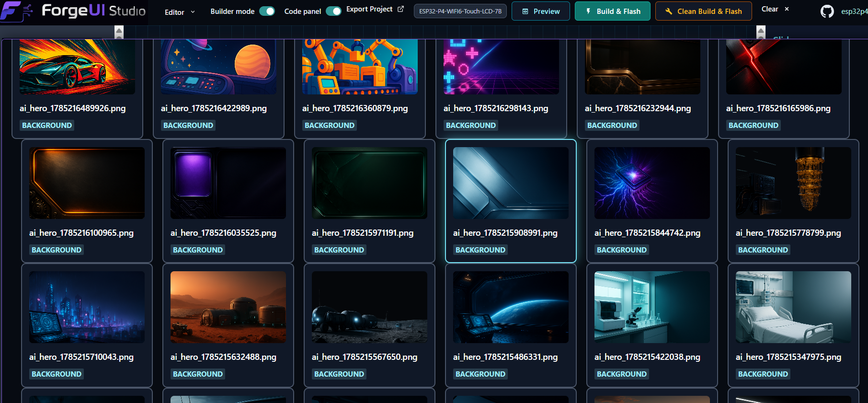Click BACKGROUND tag under ai_hero_1785215908991.png
Image resolution: width=868 pixels, height=403 pixels.
tap(480, 250)
